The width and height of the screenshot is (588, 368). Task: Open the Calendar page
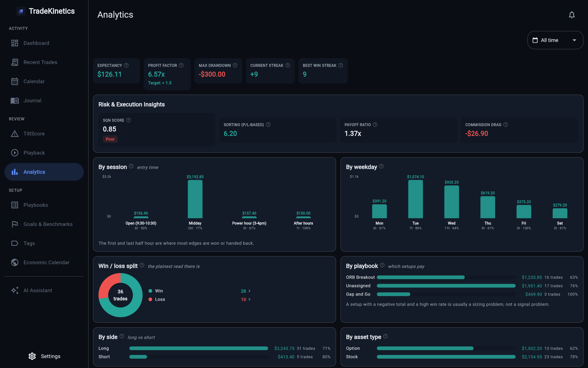coord(44,81)
